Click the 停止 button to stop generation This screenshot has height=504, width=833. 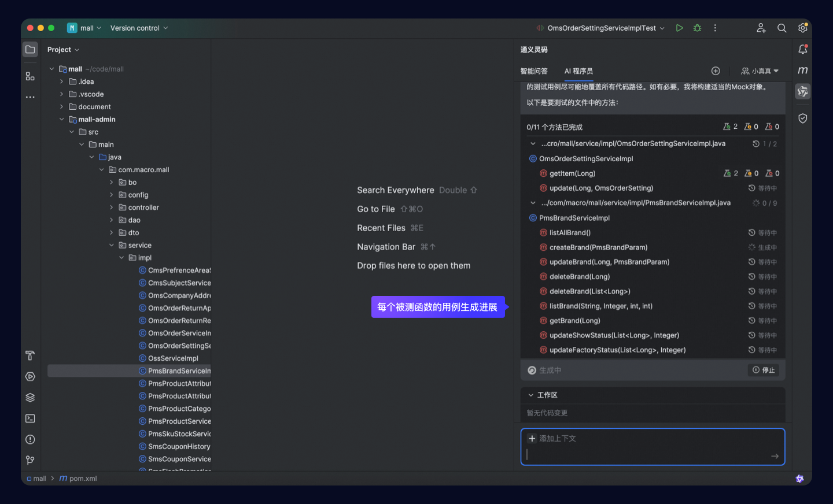[x=763, y=370]
